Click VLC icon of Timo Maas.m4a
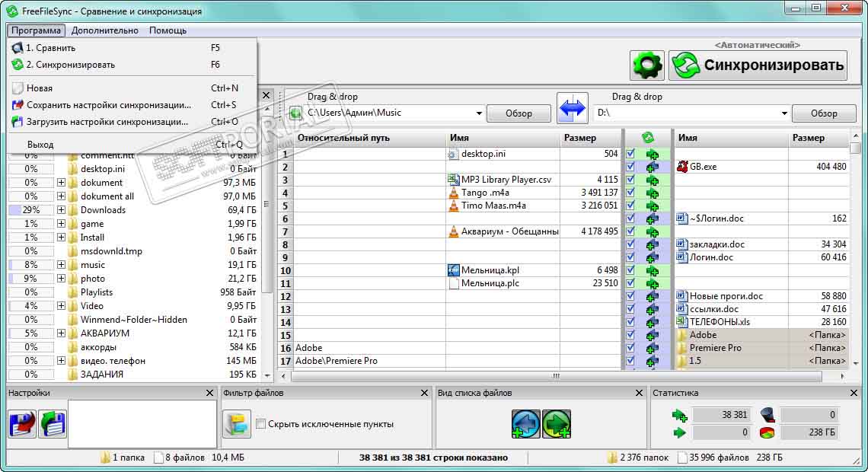Image resolution: width=868 pixels, height=472 pixels. click(x=453, y=206)
